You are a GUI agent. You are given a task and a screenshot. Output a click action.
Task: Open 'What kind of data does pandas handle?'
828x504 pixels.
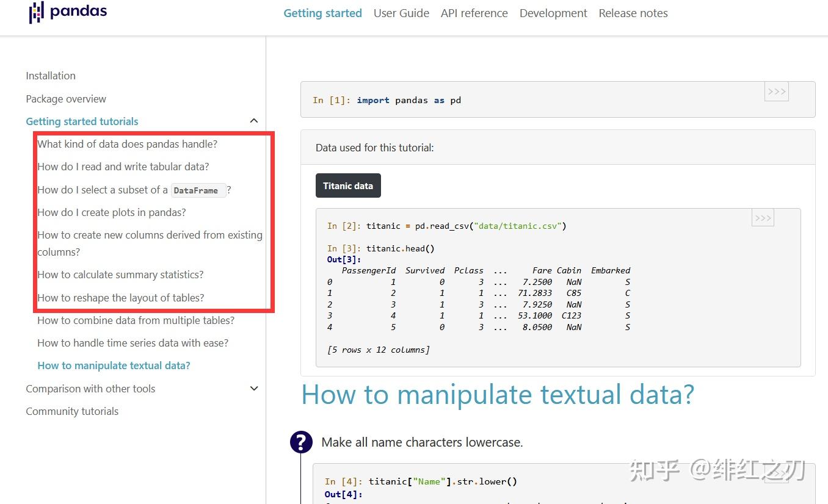[x=127, y=143]
